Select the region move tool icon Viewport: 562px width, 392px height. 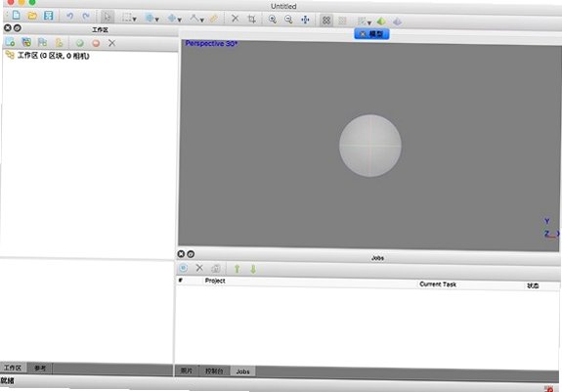click(x=150, y=18)
